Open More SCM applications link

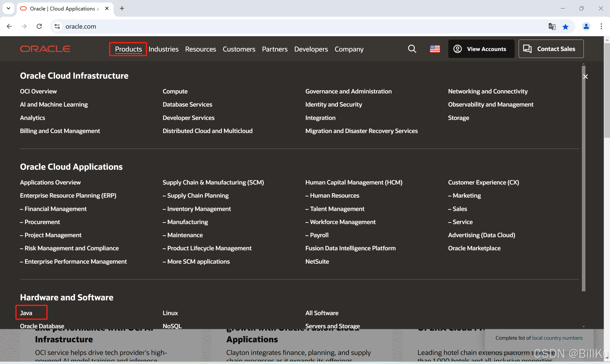point(196,261)
